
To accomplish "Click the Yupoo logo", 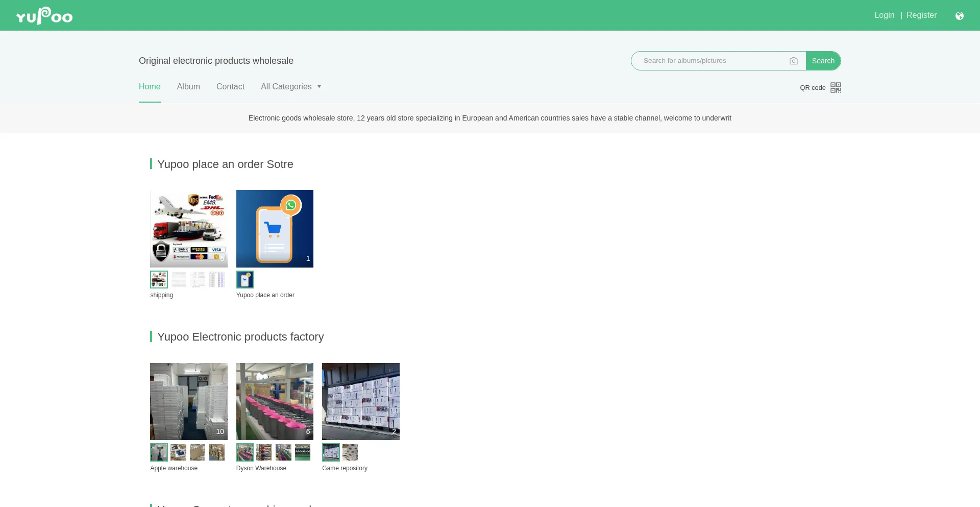I will pyautogui.click(x=44, y=15).
